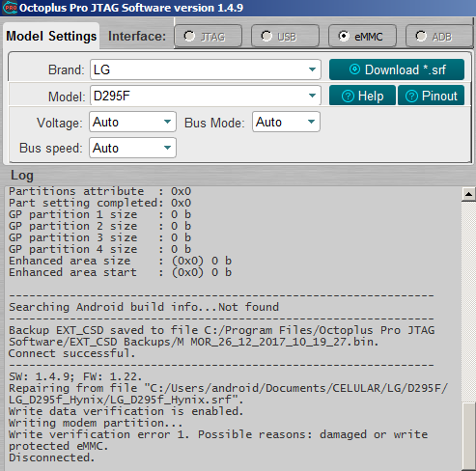Click 'Write verification error 1' log line
Screen dimensions: 476x471
[x=218, y=440]
